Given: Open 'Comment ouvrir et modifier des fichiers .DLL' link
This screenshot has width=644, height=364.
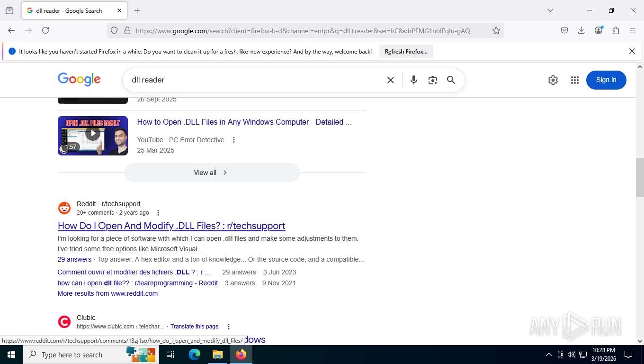Looking at the screenshot, I should pos(134,272).
